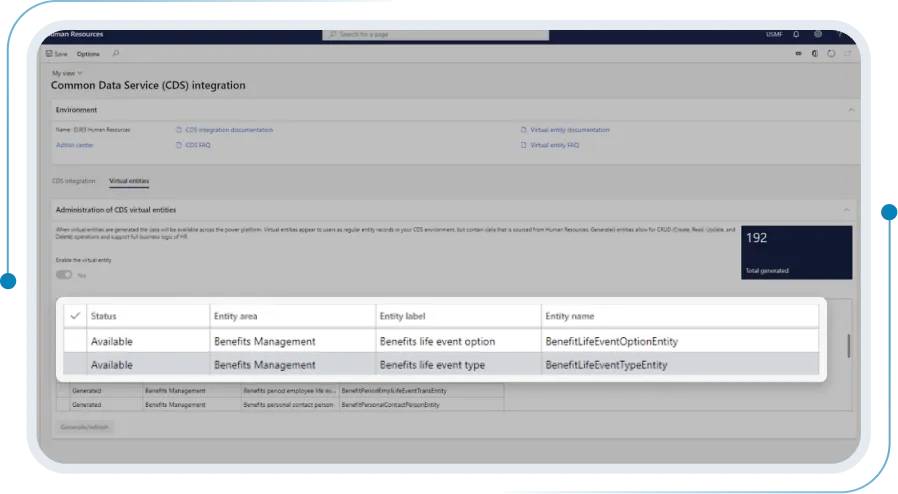The width and height of the screenshot is (898, 494).
Task: Open the USMF company picker
Action: pos(774,34)
